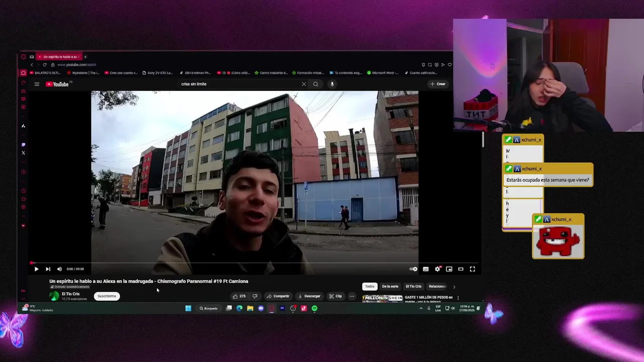The width and height of the screenshot is (644, 362).
Task: Open File Explorer from taskbar
Action: [x=250, y=308]
